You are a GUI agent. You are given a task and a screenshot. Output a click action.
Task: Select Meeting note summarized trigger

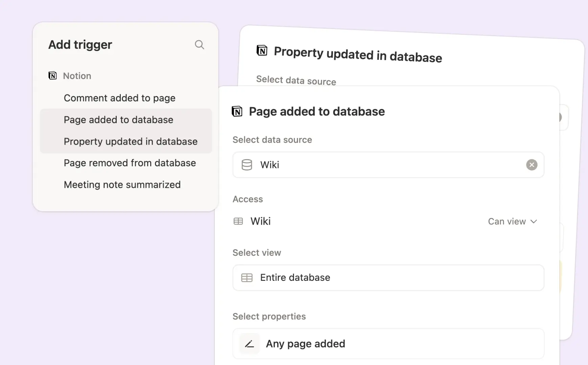coord(122,185)
